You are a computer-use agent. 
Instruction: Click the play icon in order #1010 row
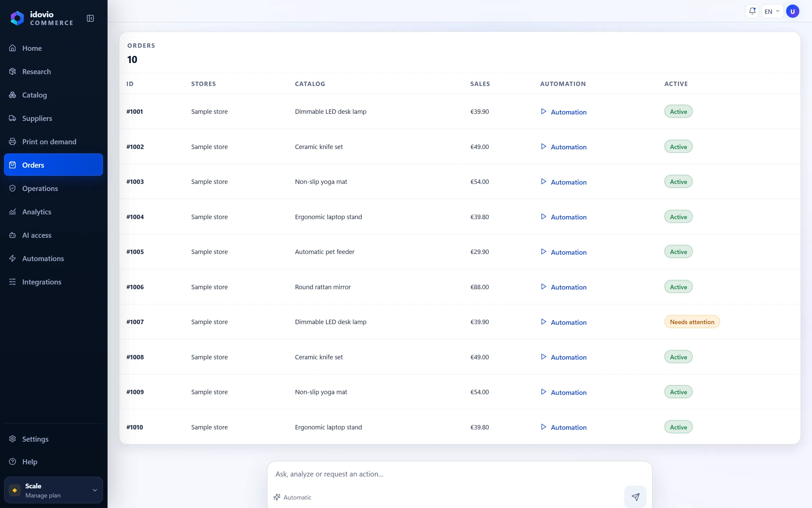tap(543, 427)
